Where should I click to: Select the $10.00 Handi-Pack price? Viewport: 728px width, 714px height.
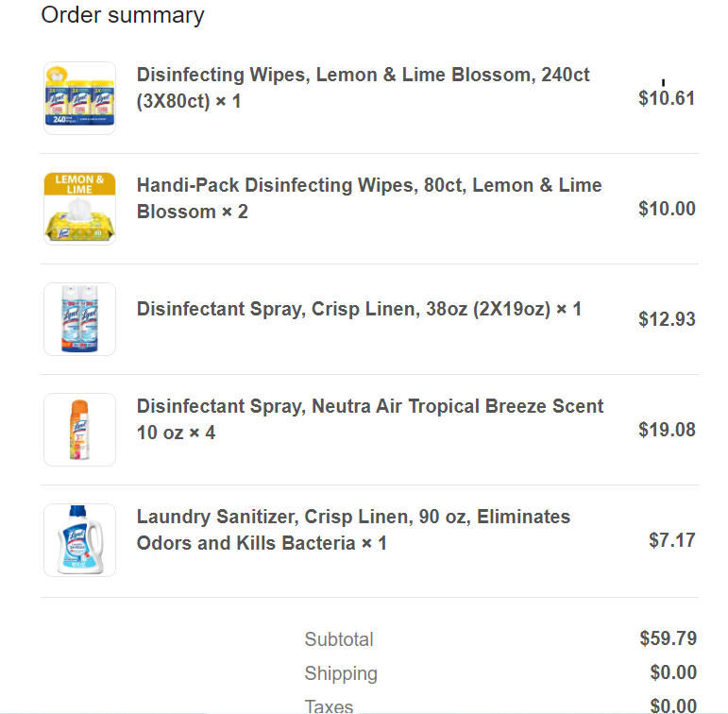(667, 209)
